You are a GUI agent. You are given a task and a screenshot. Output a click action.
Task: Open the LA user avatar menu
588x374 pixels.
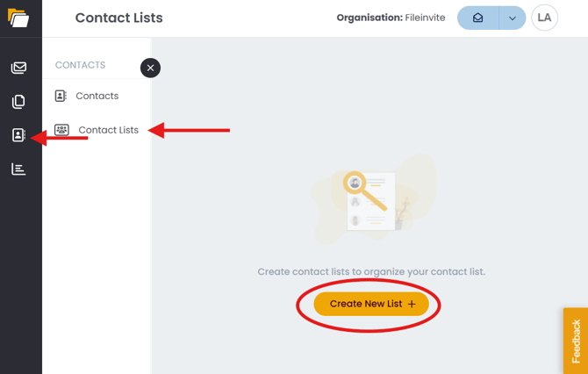click(544, 18)
